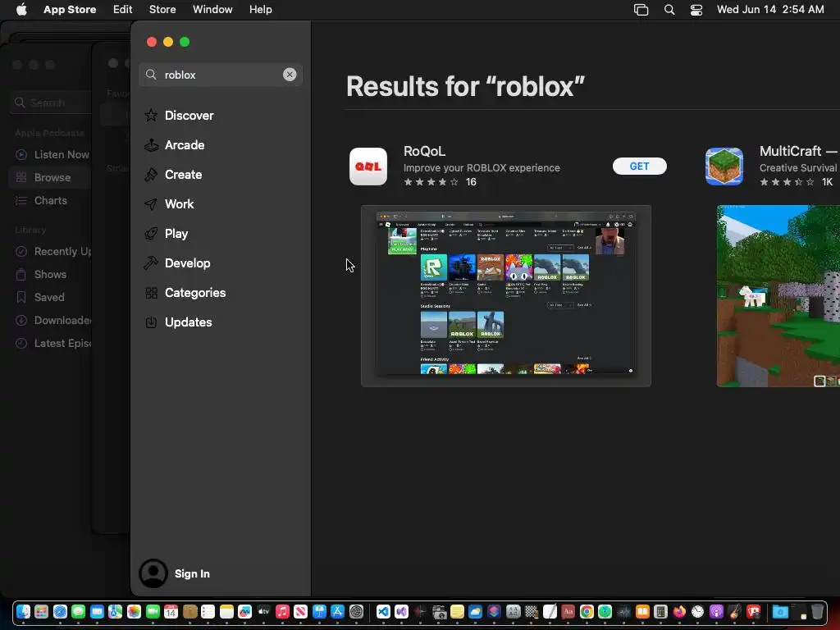Click the Stage Manager menu bar icon
The image size is (840, 630).
[641, 10]
